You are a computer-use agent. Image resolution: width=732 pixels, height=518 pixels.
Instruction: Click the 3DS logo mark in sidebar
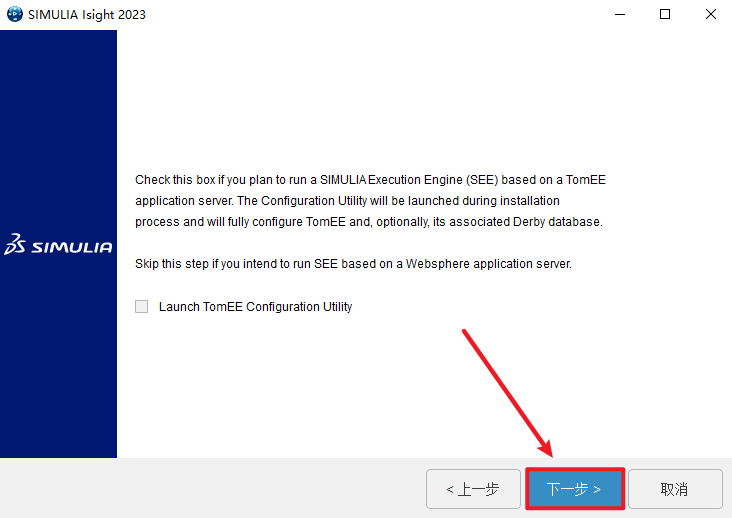click(14, 244)
